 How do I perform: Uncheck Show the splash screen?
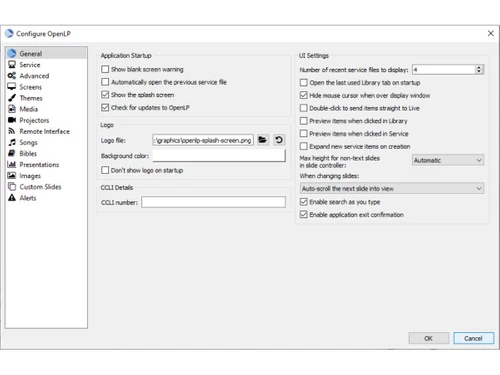[x=105, y=95]
